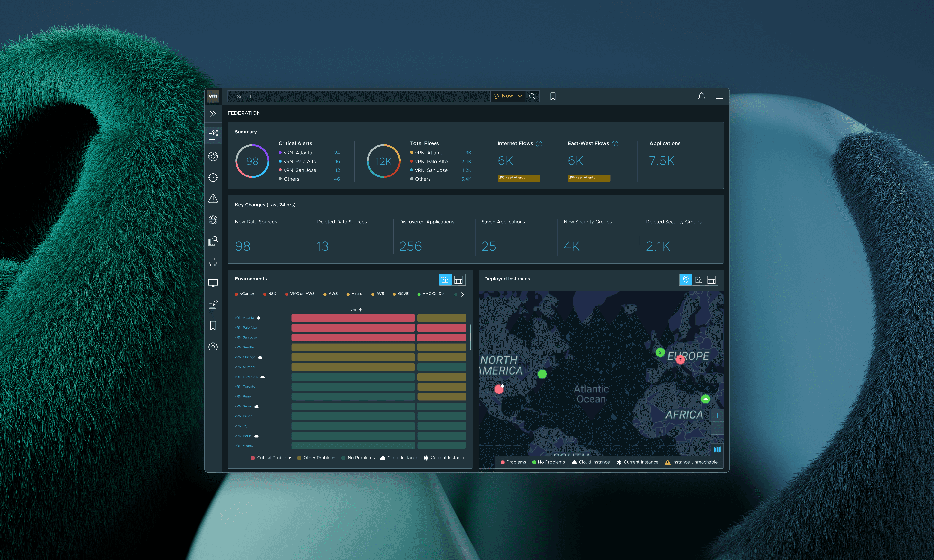The height and width of the screenshot is (560, 934).
Task: Switch Deployed Instances to chart view
Action: 698,280
